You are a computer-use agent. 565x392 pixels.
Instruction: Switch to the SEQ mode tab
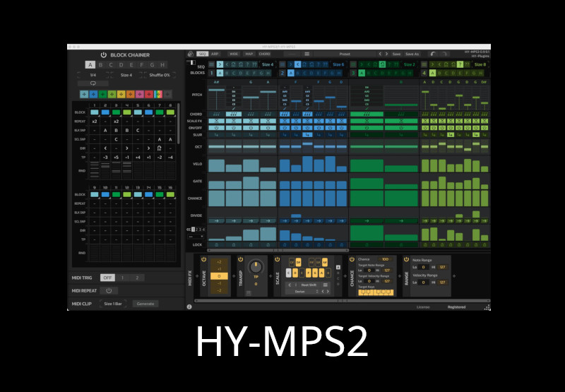click(202, 54)
